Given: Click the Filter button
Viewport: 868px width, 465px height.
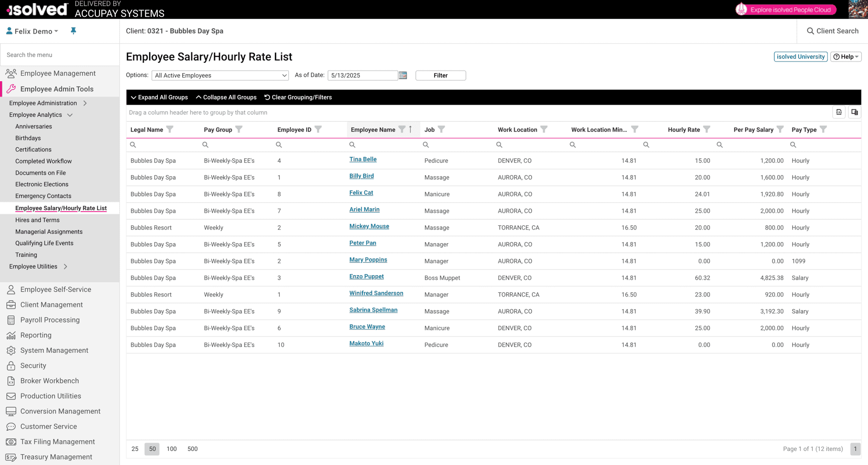Looking at the screenshot, I should point(440,75).
